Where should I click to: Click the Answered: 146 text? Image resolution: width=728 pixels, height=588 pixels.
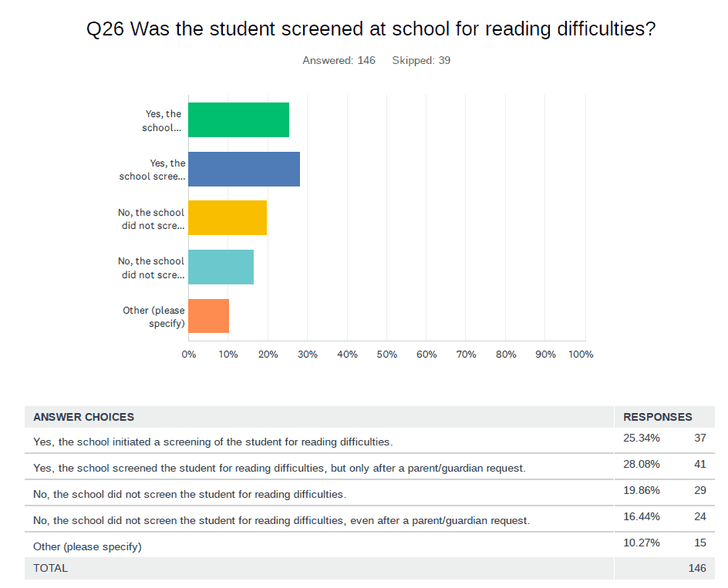[339, 60]
